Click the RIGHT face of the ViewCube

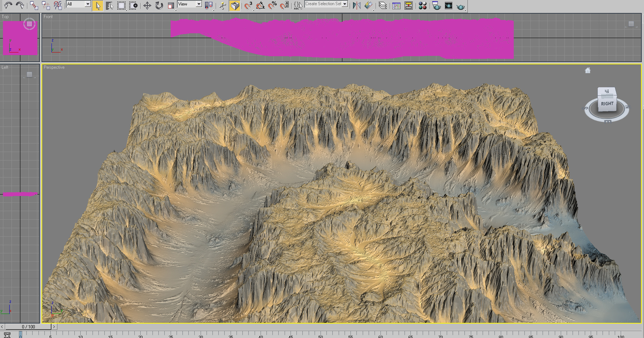pyautogui.click(x=607, y=103)
